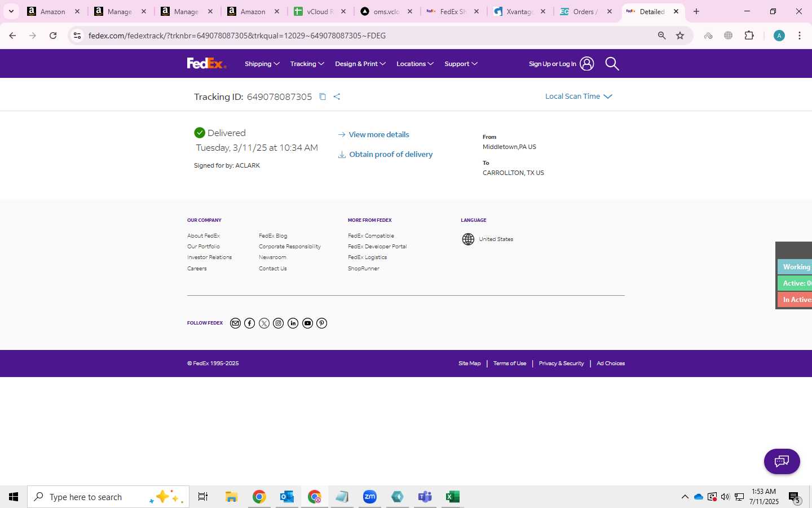812x508 pixels.
Task: Click the user profile icon near Sign Up
Action: tap(587, 64)
